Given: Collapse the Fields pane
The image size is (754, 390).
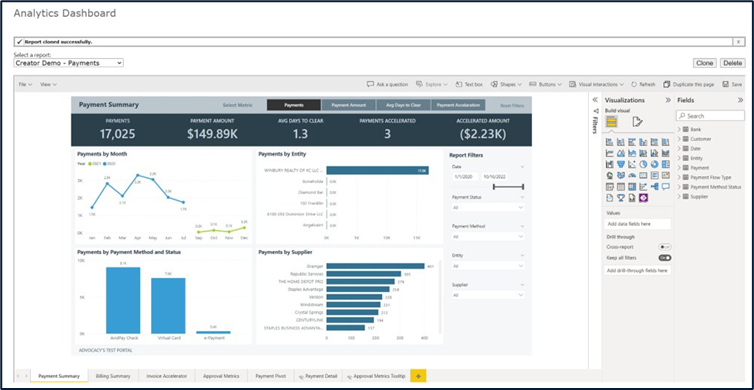Looking at the screenshot, I should pyautogui.click(x=740, y=100).
